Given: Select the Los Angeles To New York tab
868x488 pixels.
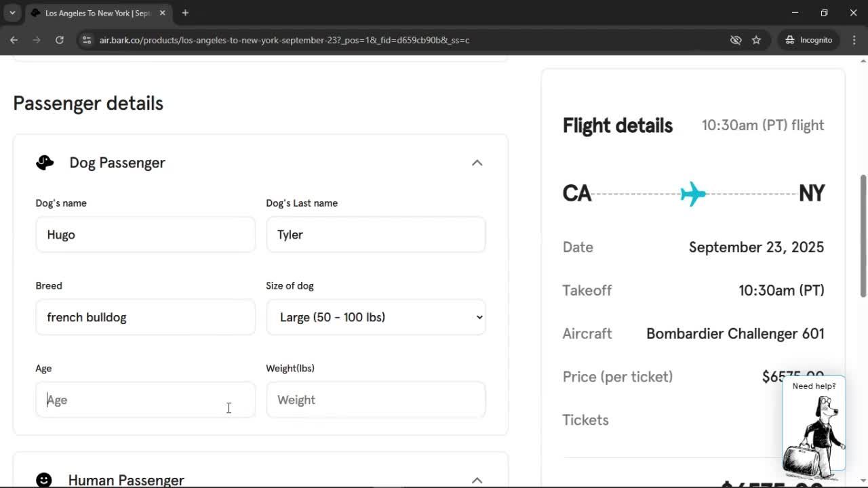Looking at the screenshot, I should tap(97, 13).
